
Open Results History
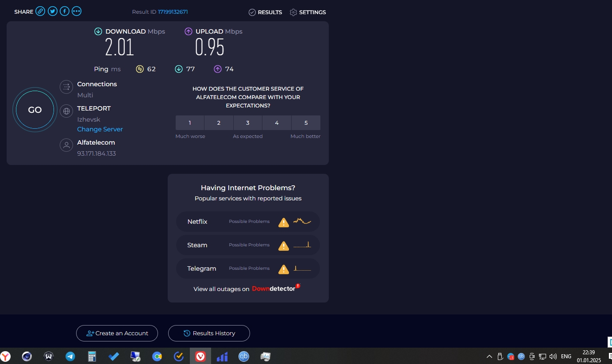[209, 333]
